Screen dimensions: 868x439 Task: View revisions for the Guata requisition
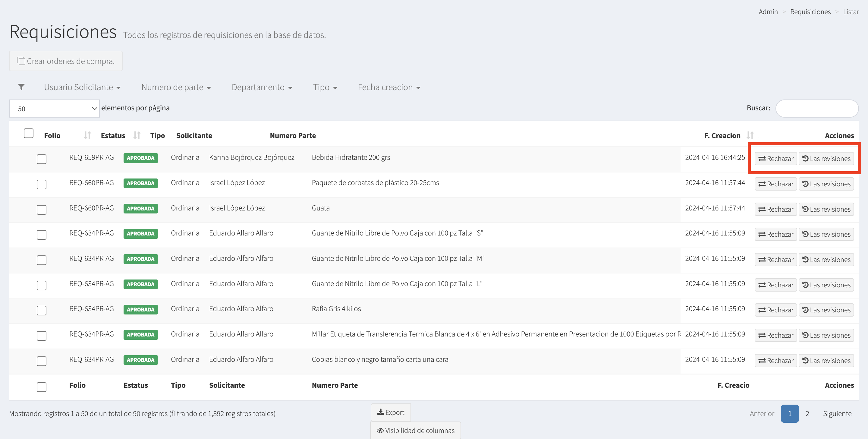coord(826,209)
